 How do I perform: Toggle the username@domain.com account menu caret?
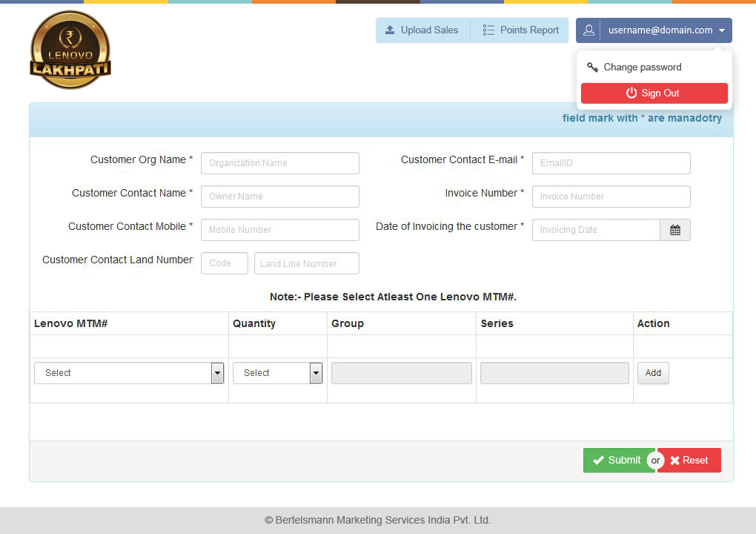click(722, 30)
